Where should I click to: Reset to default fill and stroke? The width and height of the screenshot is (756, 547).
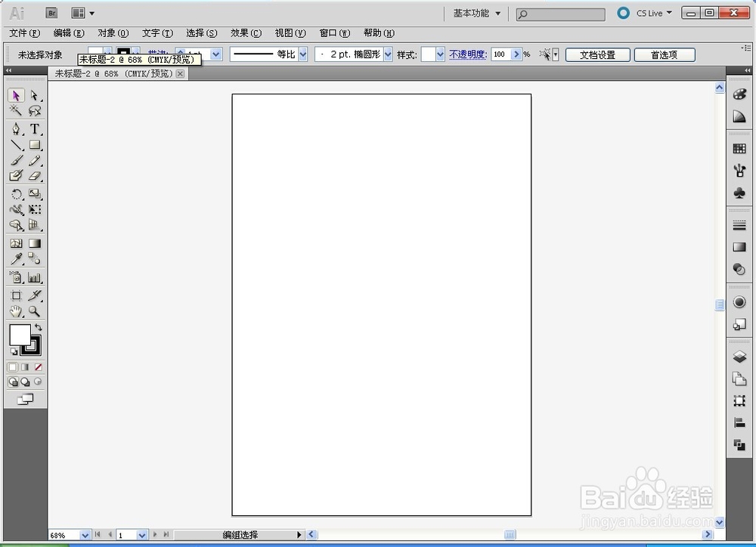(x=14, y=352)
